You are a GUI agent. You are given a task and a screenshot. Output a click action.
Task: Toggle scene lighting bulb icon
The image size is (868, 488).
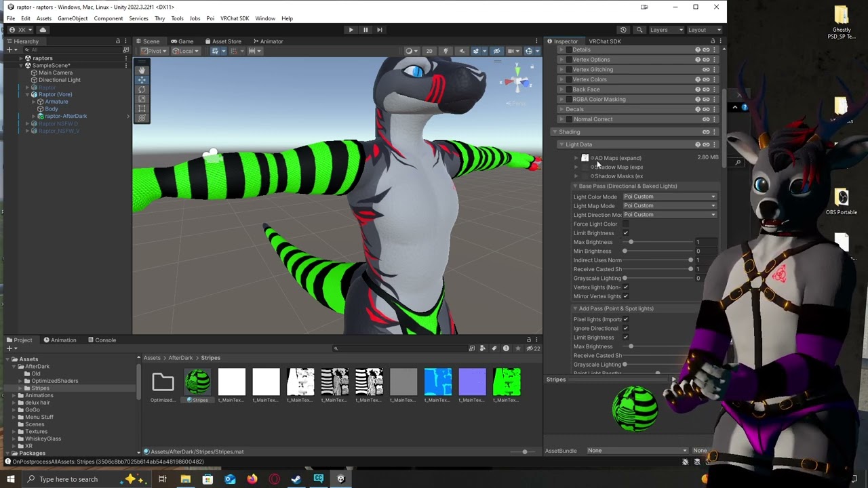446,51
